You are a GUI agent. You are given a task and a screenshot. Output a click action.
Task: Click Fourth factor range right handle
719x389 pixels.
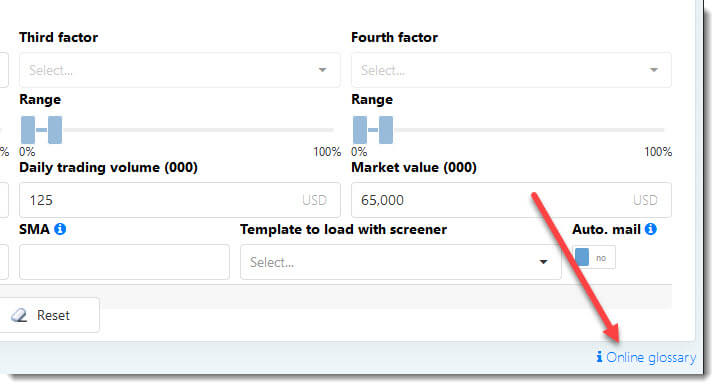click(x=386, y=130)
